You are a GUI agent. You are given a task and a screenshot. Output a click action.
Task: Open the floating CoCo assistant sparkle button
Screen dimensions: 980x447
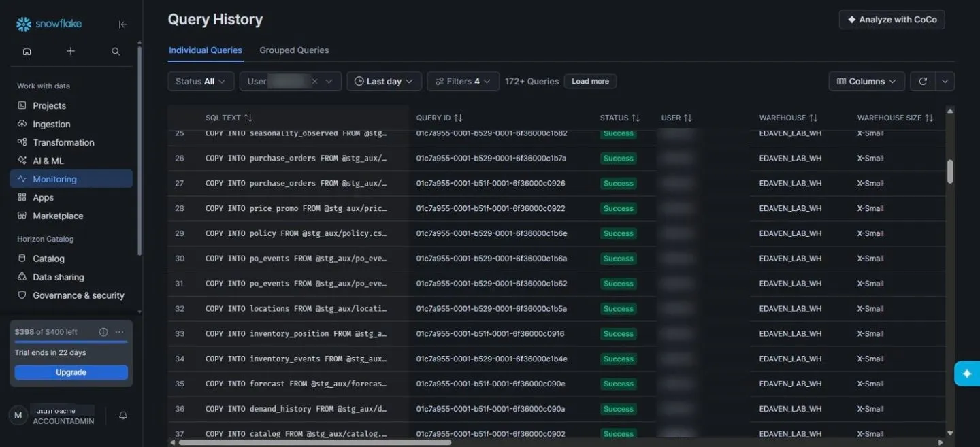coord(967,374)
